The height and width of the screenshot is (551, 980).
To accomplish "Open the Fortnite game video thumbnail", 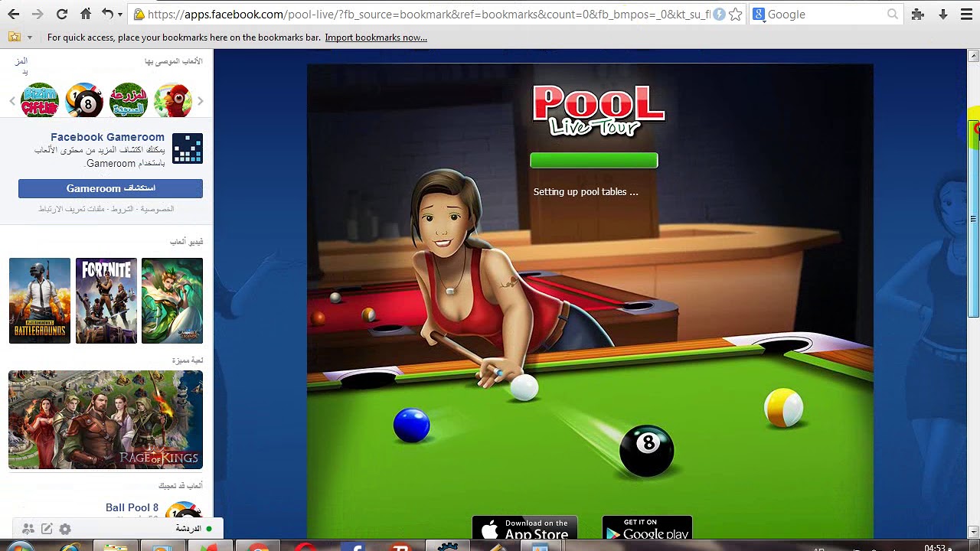I will click(x=106, y=301).
